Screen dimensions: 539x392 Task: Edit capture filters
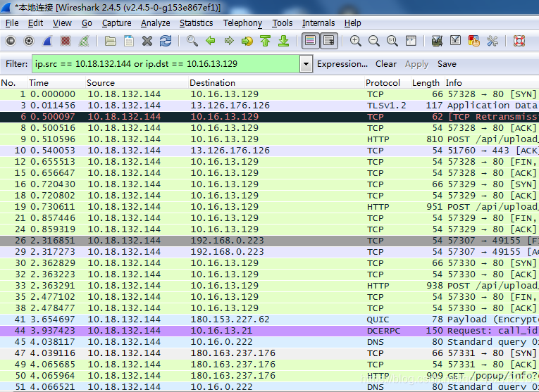pyautogui.click(x=438, y=42)
